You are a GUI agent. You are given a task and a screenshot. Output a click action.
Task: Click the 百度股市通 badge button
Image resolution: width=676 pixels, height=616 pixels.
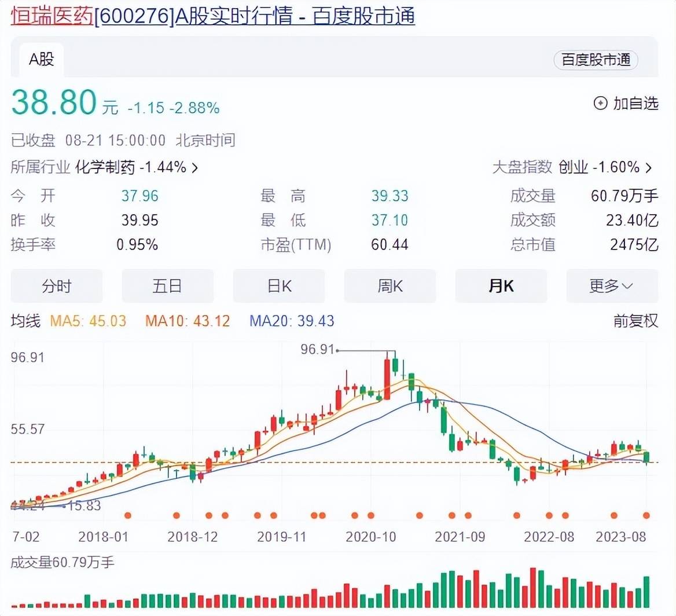coord(596,60)
